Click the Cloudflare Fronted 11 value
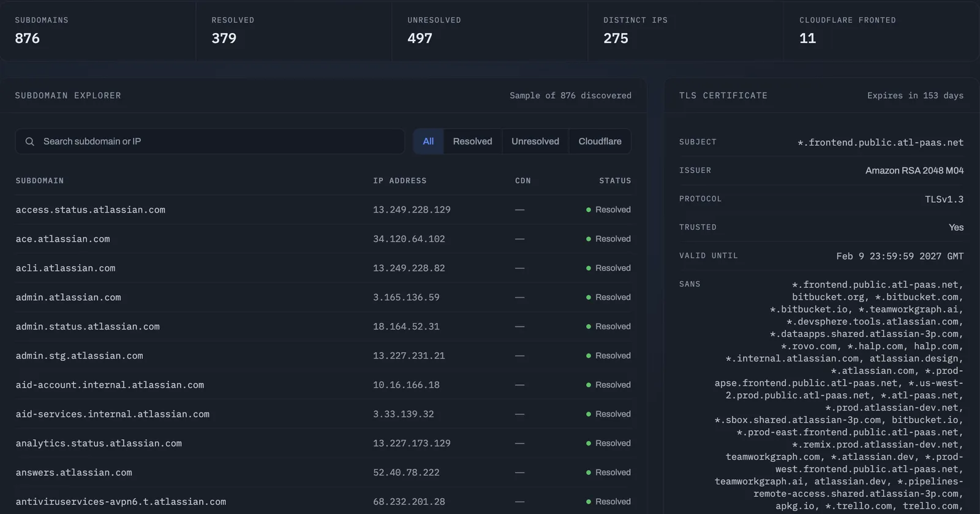Screen dimensions: 980x514 (x=807, y=39)
